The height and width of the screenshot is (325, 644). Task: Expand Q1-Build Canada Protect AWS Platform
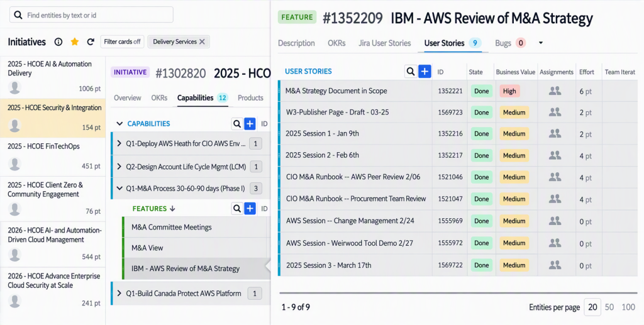(119, 293)
